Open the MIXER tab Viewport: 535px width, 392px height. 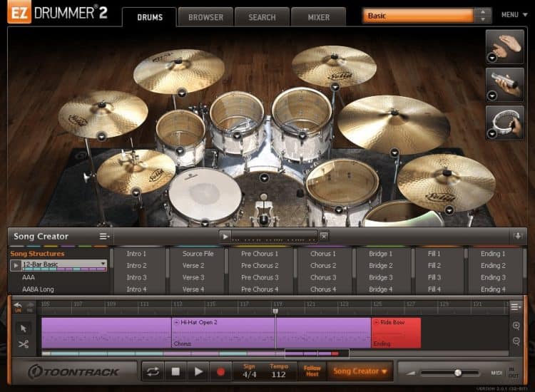click(x=319, y=17)
